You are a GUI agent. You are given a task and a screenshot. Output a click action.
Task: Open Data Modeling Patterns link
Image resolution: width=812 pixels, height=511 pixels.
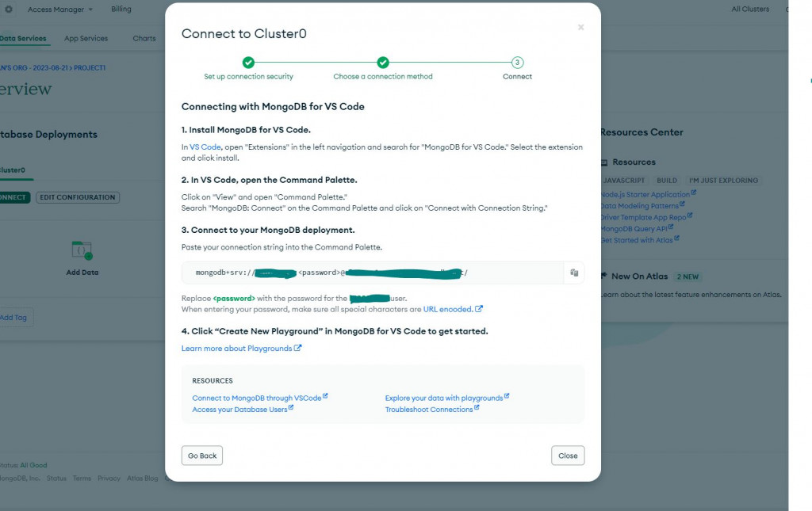[x=640, y=206]
